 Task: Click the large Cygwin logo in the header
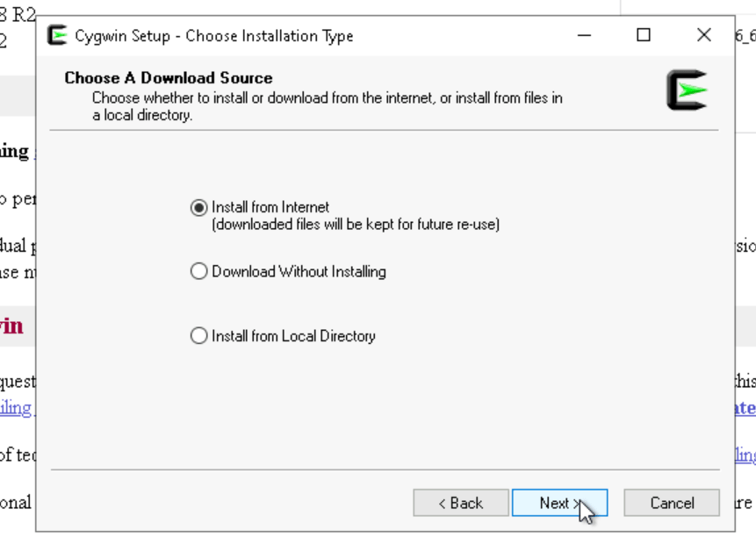pyautogui.click(x=687, y=90)
